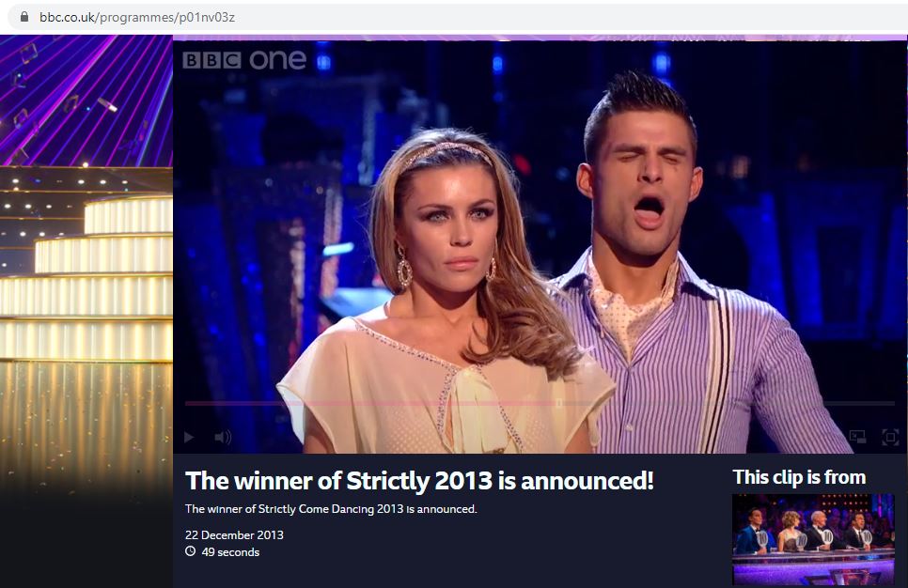
Task: Mute the video with the speaker icon
Action: [x=223, y=437]
